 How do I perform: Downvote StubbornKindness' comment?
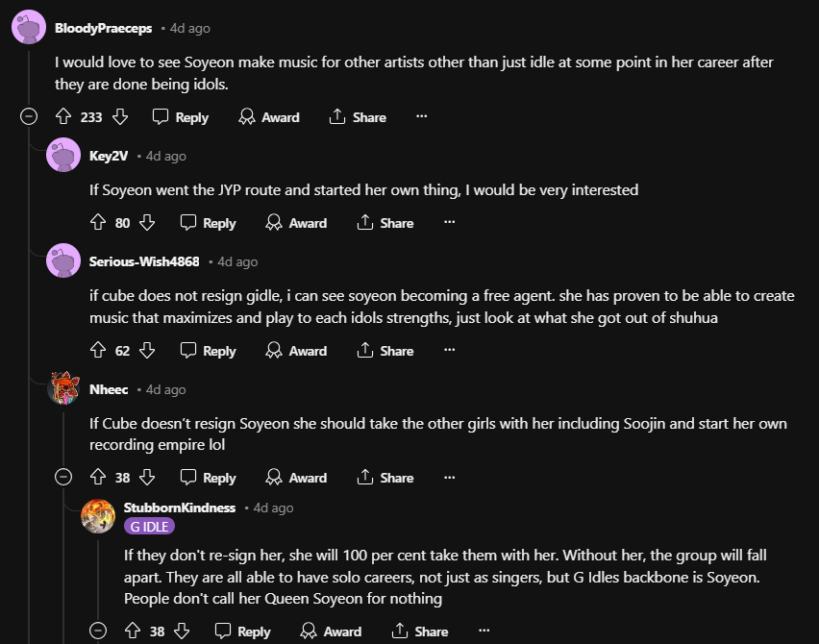tap(182, 632)
